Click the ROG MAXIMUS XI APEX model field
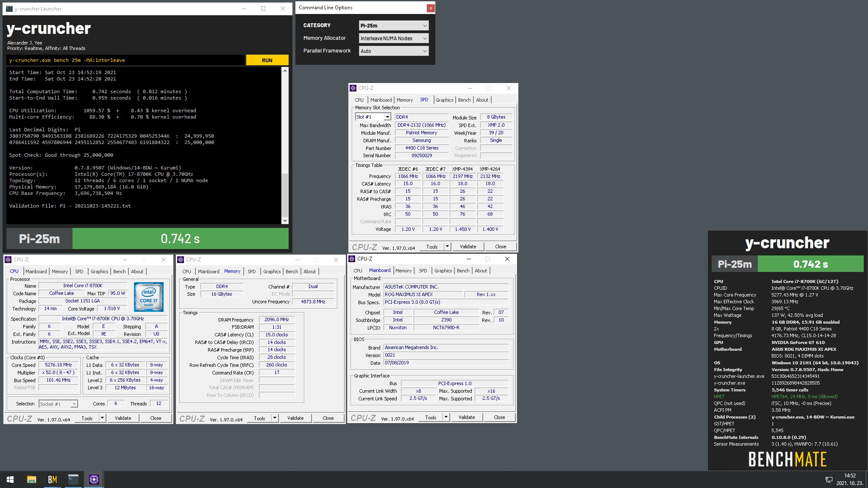The height and width of the screenshot is (488, 868). pos(423,294)
